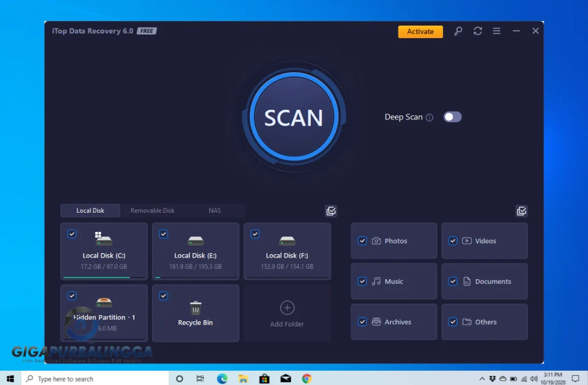
Task: Click select-all icon above disk list
Action: [331, 211]
